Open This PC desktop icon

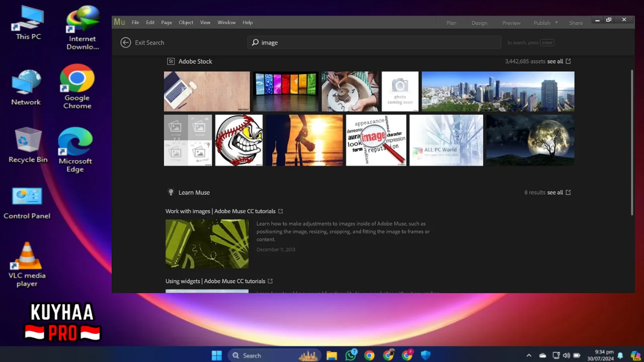click(28, 23)
